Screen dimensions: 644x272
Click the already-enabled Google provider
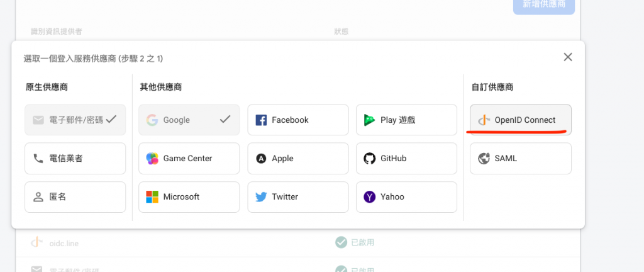tap(189, 120)
